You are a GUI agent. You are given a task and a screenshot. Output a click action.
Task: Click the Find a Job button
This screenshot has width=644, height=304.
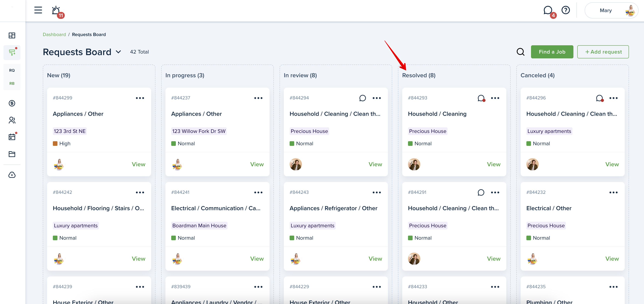552,52
